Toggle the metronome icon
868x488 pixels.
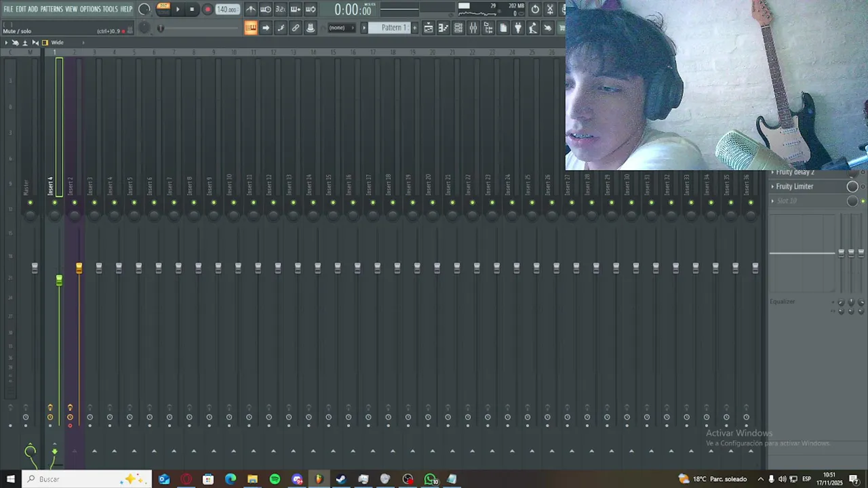(251, 9)
